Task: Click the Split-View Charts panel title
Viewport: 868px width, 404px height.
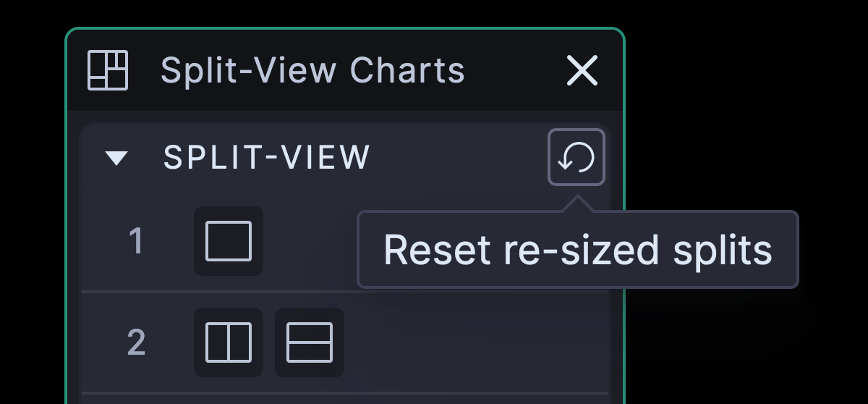Action: pos(312,70)
